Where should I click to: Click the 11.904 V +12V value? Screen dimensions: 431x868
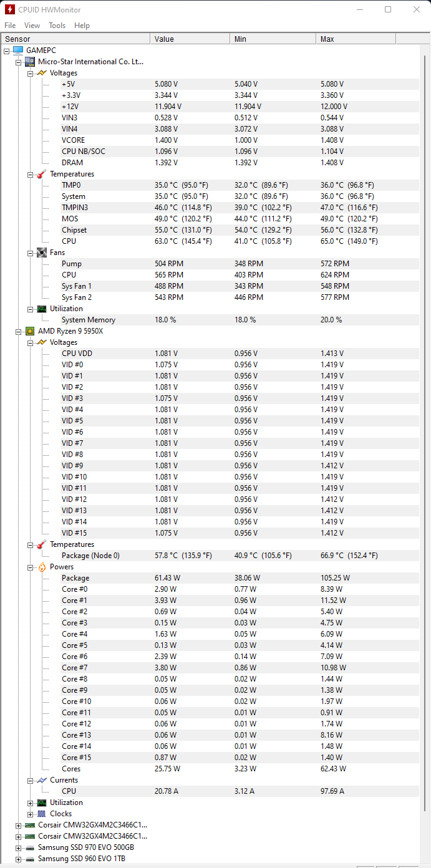168,107
